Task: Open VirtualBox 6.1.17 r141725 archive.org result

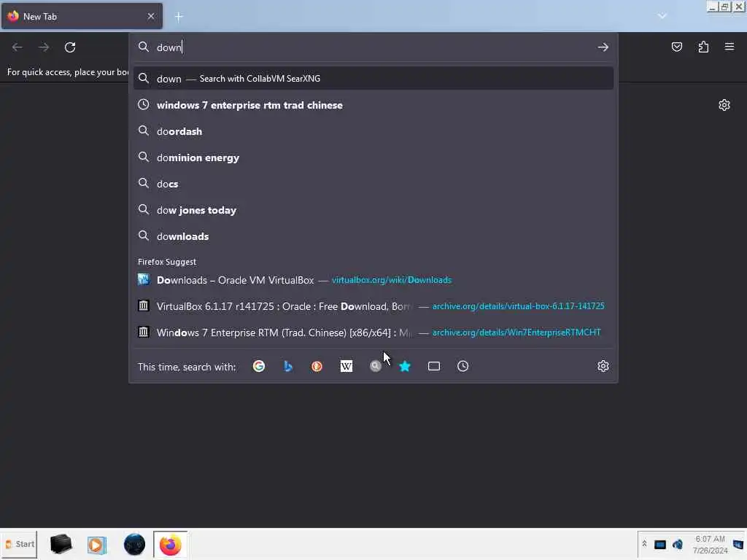Action: 373,306
